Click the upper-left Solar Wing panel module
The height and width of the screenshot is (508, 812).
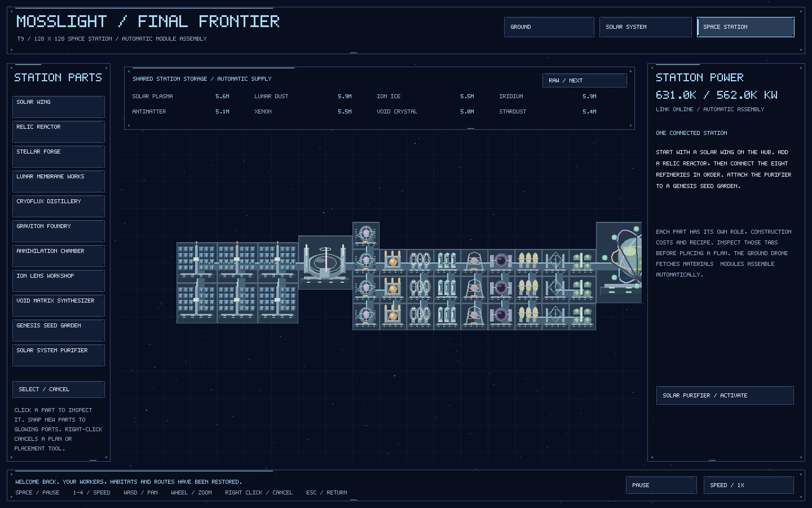pyautogui.click(x=197, y=262)
